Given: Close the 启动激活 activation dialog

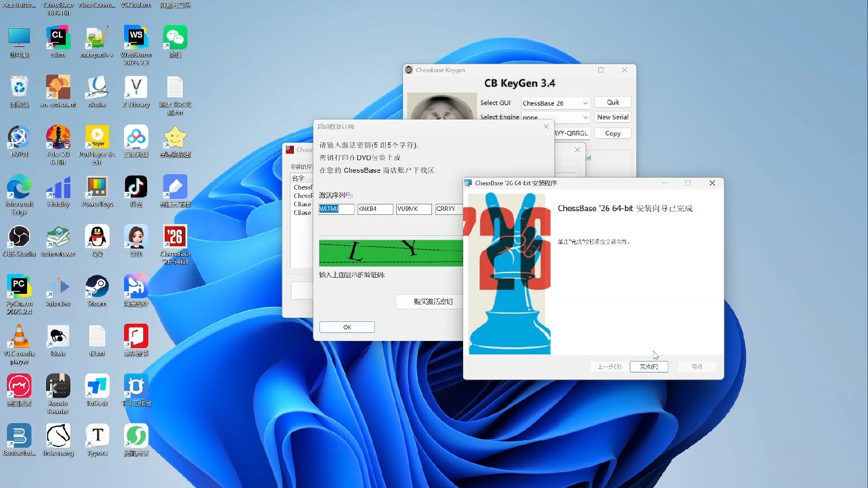Looking at the screenshot, I should [x=546, y=127].
